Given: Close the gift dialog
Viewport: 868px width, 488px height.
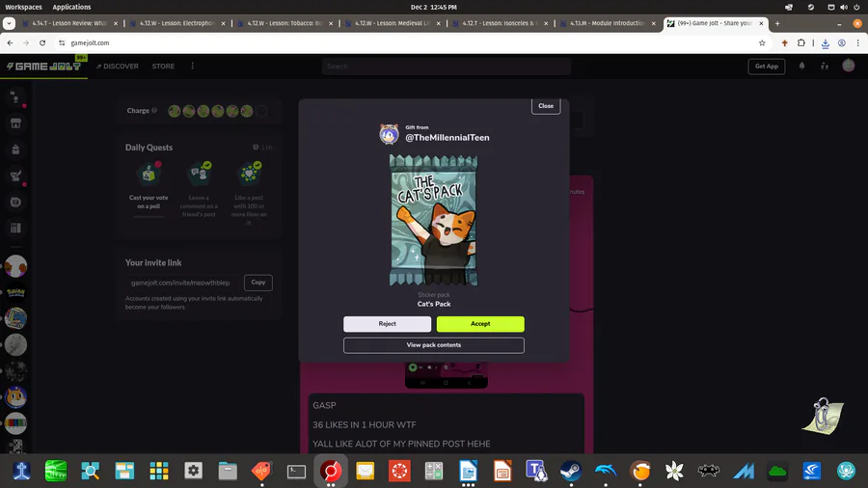Looking at the screenshot, I should tap(546, 106).
